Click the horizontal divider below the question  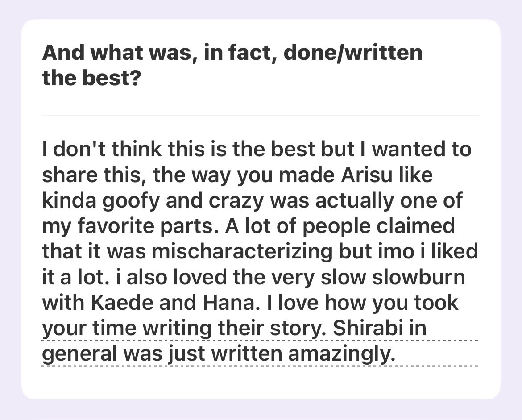pos(261,115)
